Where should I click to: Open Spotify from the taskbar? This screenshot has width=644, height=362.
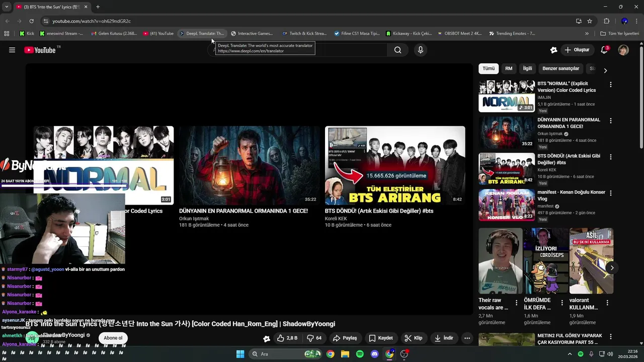click(360, 354)
